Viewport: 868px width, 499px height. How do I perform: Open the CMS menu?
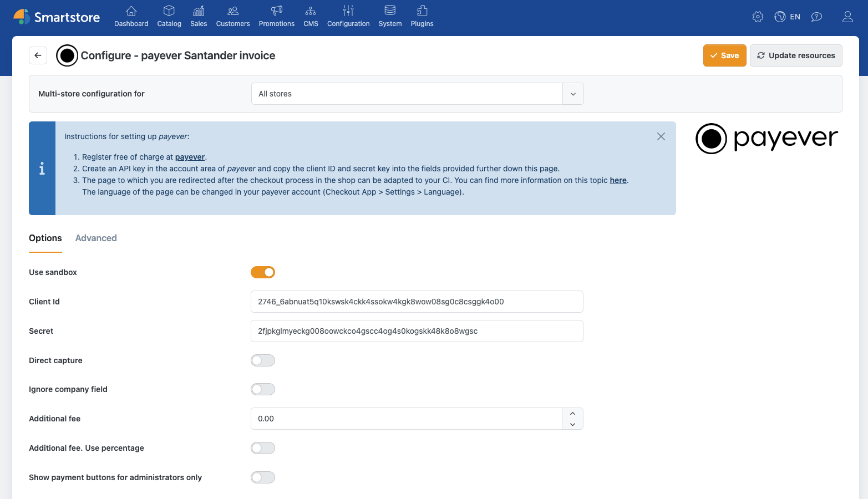coord(311,17)
